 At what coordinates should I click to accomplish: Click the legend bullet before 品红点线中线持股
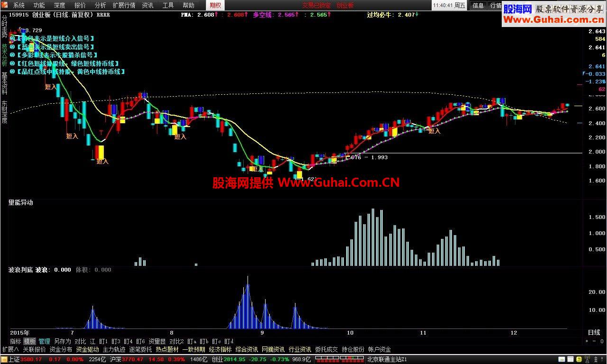point(12,72)
